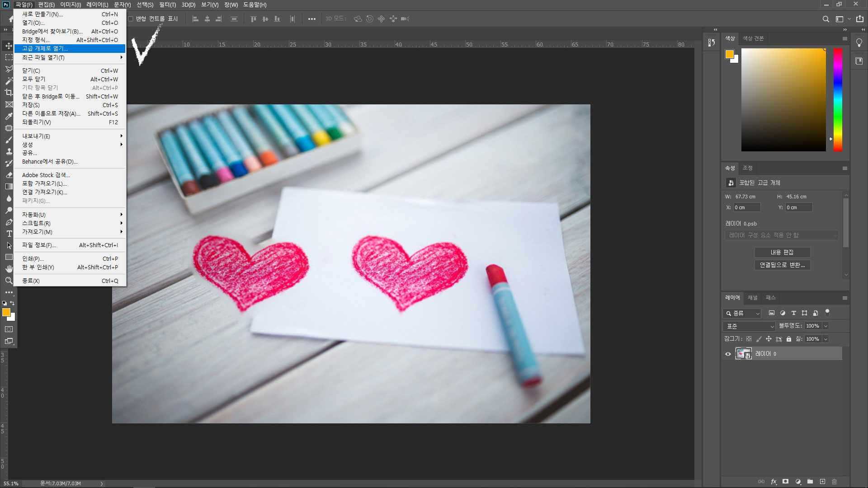Select the Blur tool

click(x=9, y=198)
